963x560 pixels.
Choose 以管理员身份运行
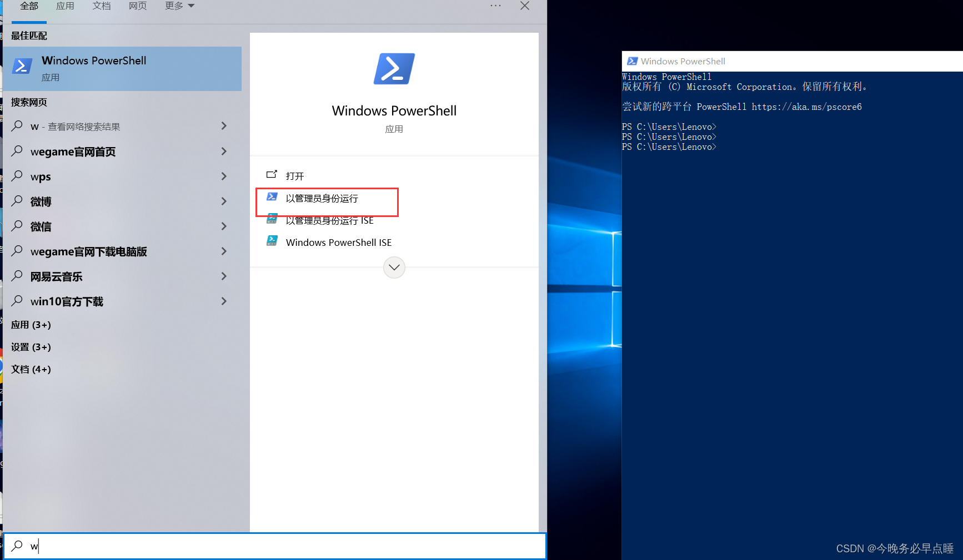tap(322, 198)
